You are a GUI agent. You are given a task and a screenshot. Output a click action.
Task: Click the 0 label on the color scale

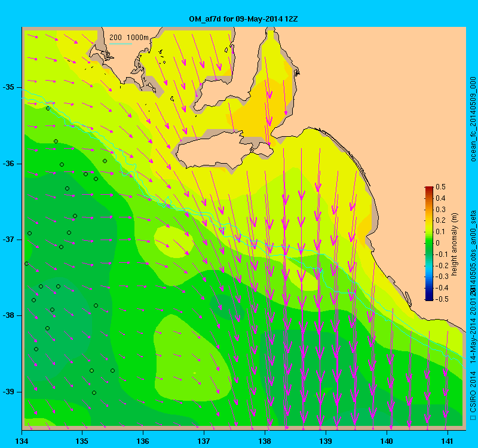pyautogui.click(x=438, y=243)
